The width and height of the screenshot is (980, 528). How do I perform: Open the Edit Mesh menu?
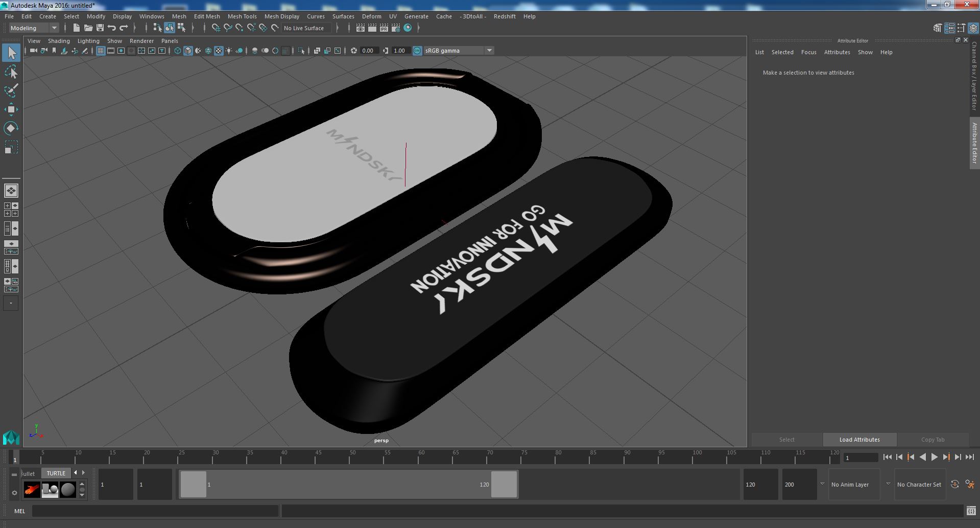point(207,16)
